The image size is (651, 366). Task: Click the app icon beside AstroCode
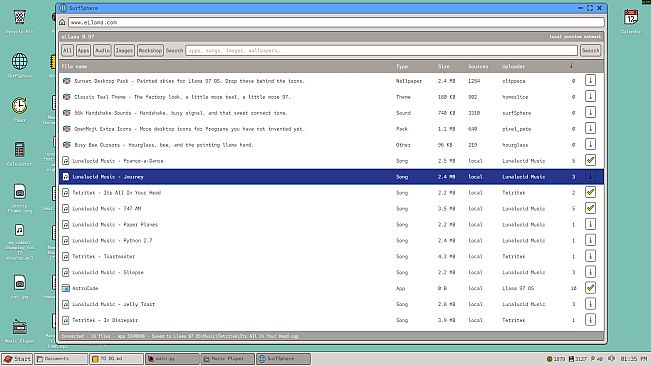tap(66, 288)
